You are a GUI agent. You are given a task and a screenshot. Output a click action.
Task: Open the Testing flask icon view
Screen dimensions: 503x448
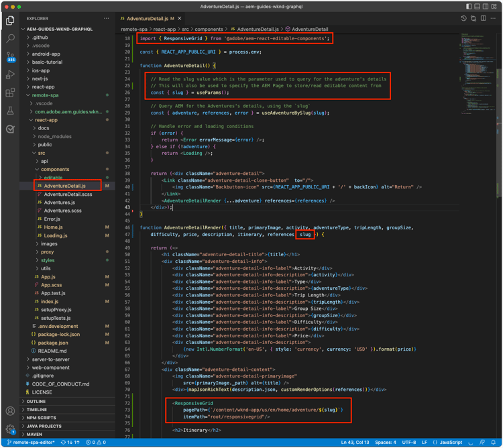point(10,111)
